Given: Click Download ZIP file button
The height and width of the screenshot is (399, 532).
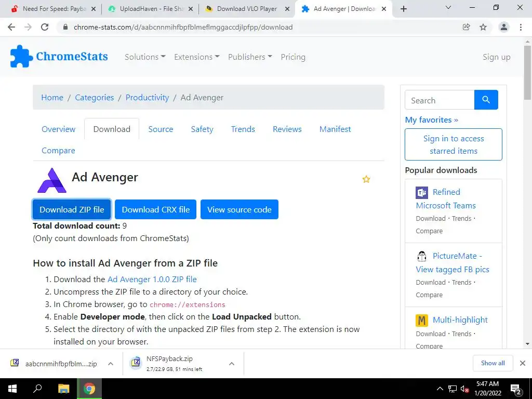Looking at the screenshot, I should point(72,209).
